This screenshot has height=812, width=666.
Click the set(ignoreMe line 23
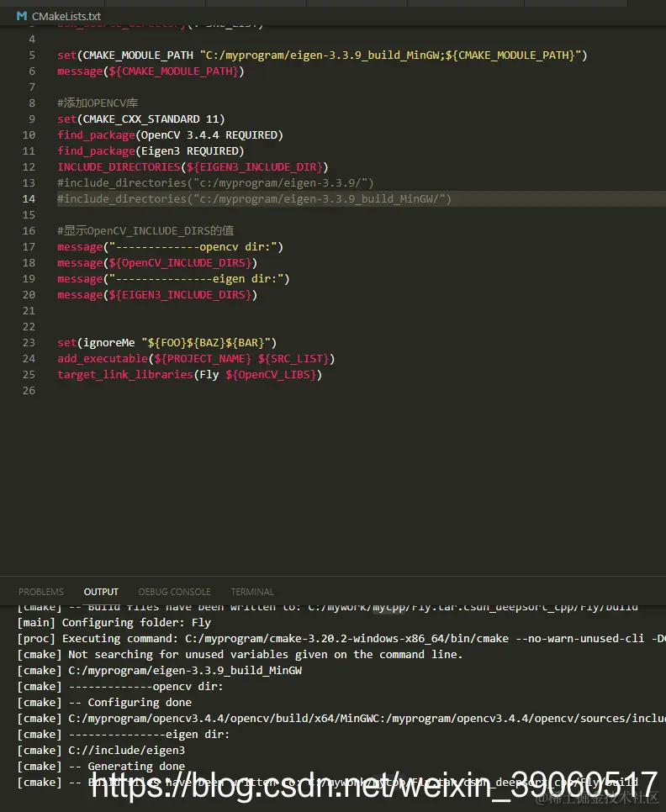(x=166, y=343)
